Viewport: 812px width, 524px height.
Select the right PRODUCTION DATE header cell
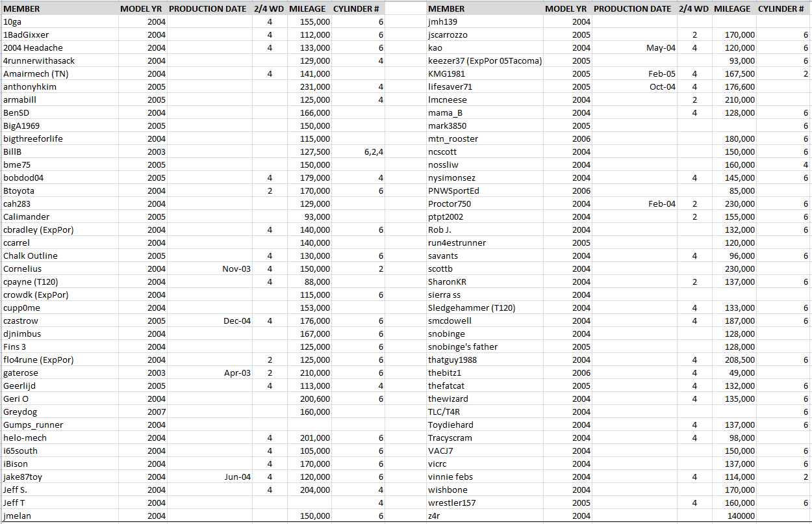[x=633, y=8]
